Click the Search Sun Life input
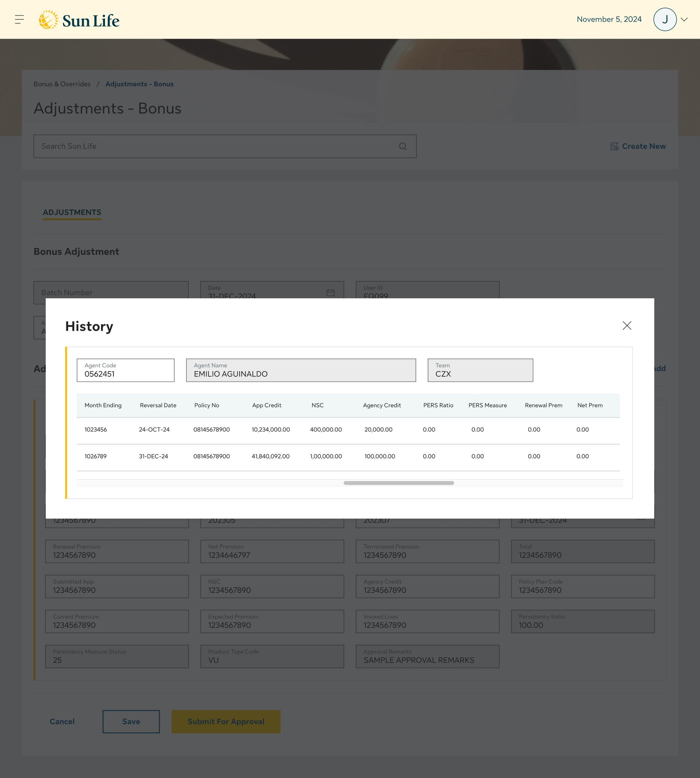Viewport: 700px width, 778px height. (x=215, y=146)
